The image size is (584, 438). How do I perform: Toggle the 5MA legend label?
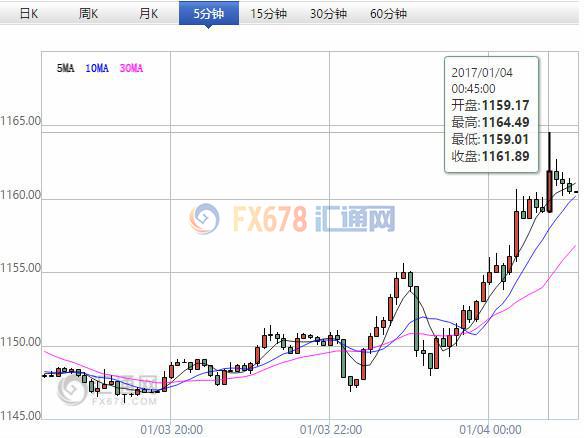pos(66,68)
